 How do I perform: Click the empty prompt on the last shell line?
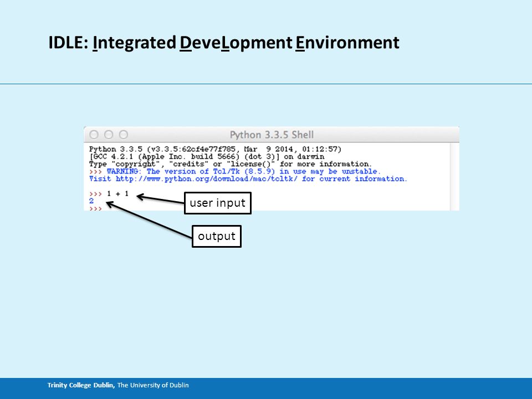coord(96,208)
